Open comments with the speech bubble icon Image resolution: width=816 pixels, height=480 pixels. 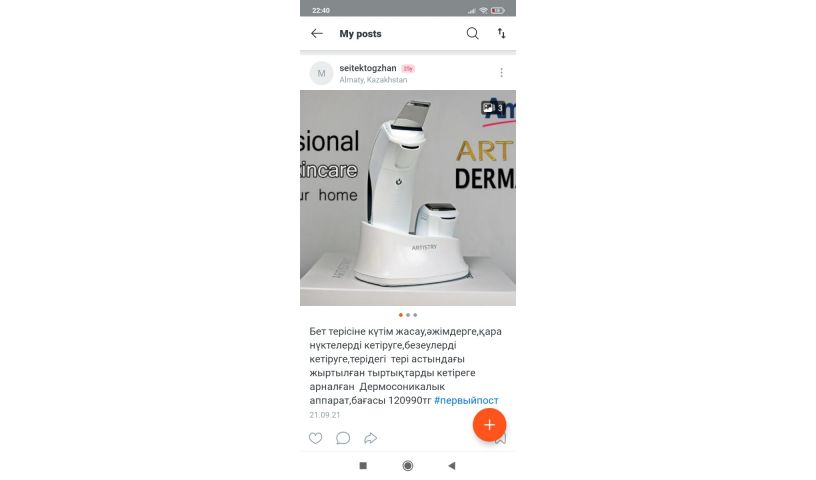[343, 438]
